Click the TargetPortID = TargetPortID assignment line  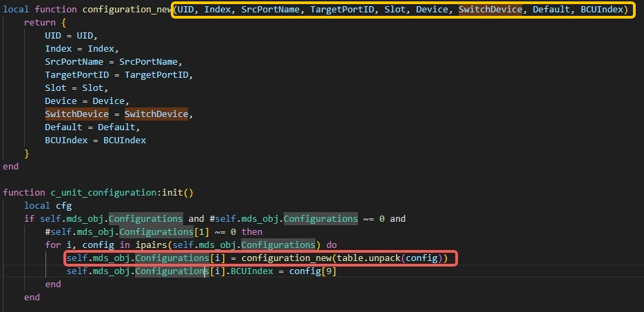(118, 75)
